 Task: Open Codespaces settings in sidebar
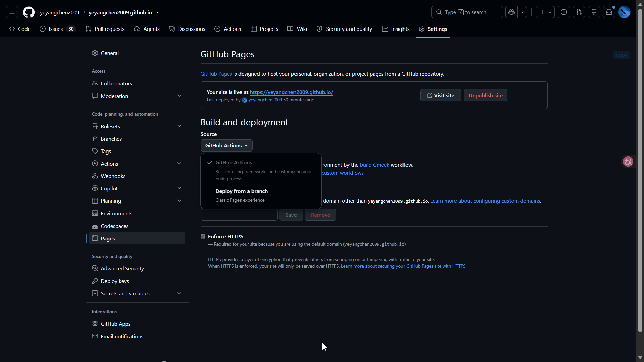[x=137, y=226]
